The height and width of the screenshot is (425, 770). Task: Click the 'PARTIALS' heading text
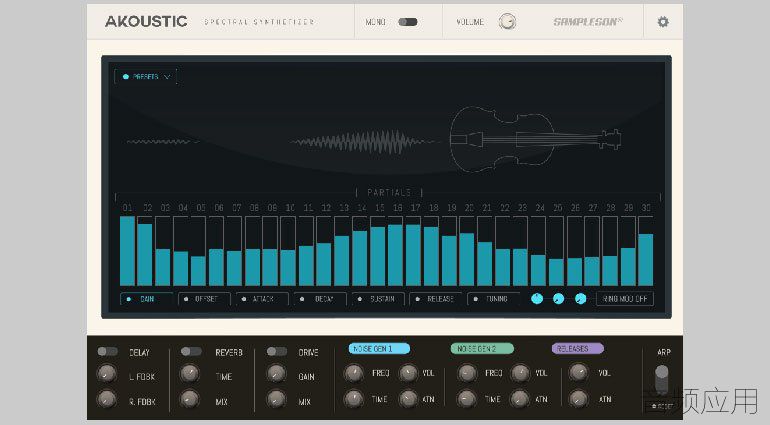coord(388,192)
